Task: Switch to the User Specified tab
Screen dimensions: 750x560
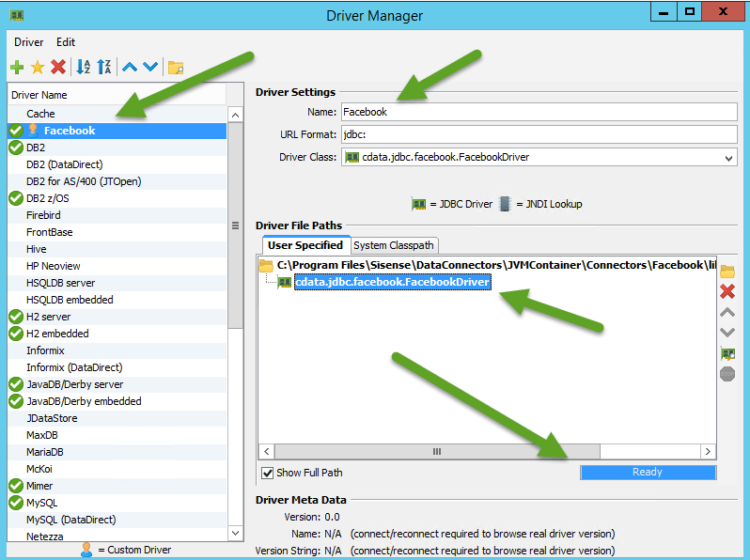Action: pos(305,245)
